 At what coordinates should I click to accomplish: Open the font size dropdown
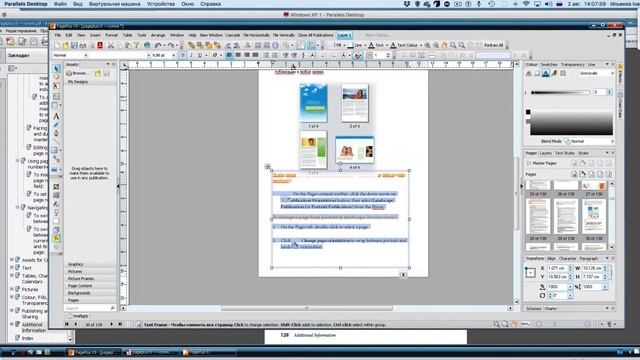(x=173, y=55)
